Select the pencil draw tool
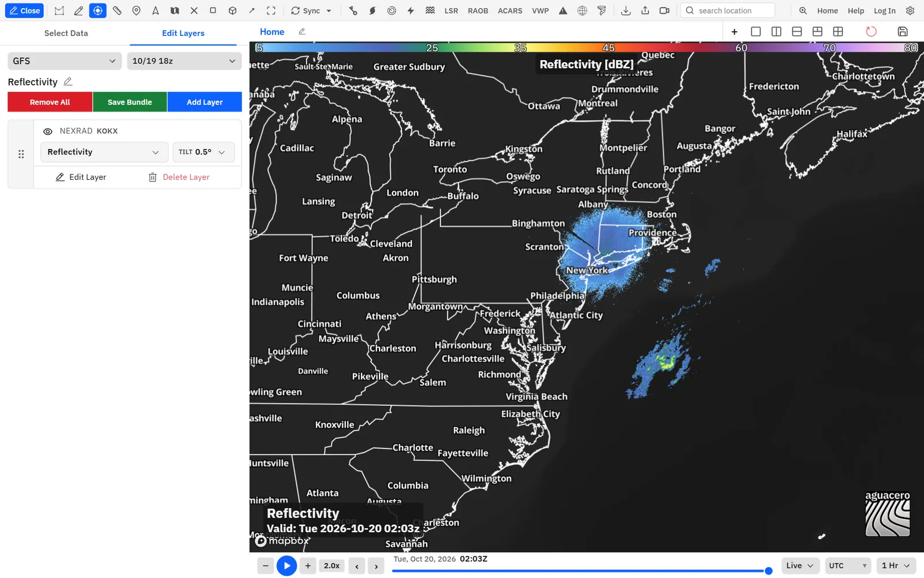This screenshot has width=924, height=578. pos(79,10)
